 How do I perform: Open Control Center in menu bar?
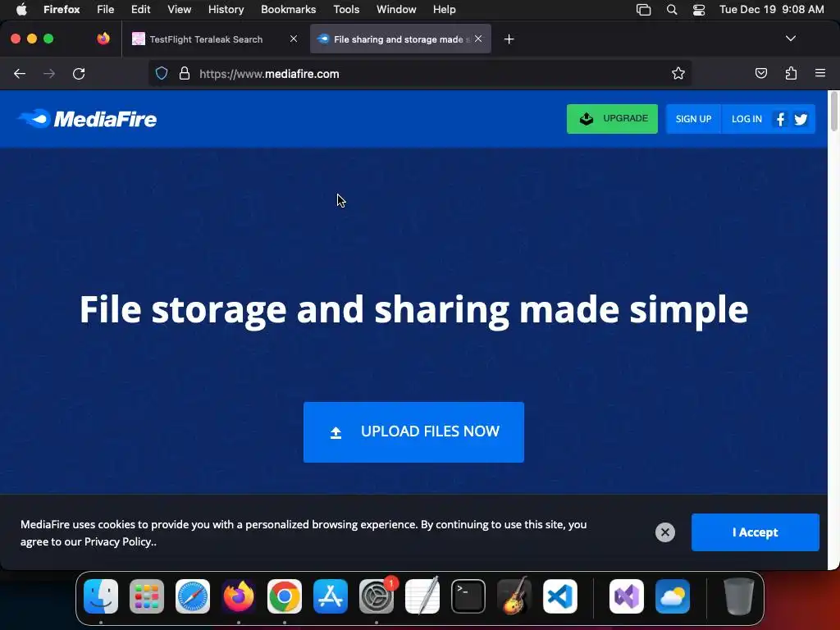(699, 9)
